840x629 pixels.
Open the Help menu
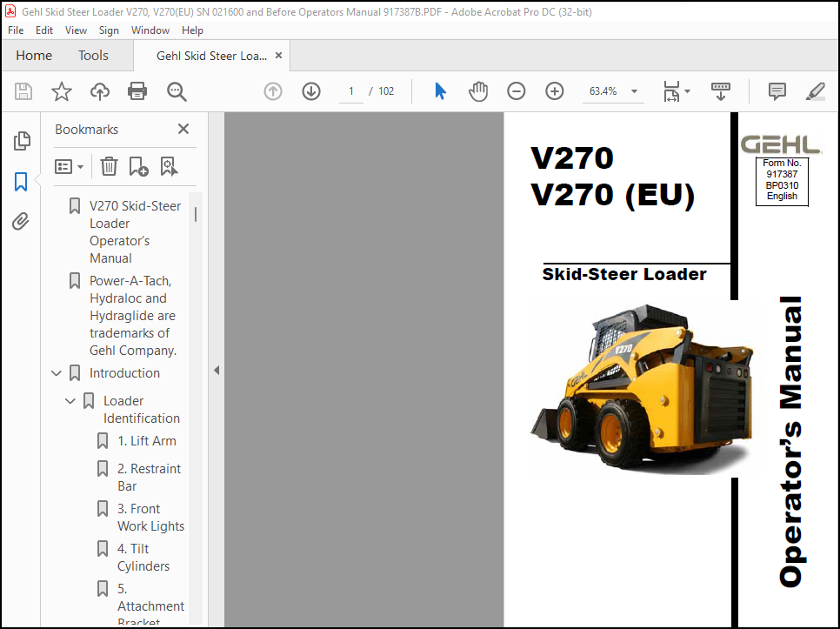(x=192, y=30)
